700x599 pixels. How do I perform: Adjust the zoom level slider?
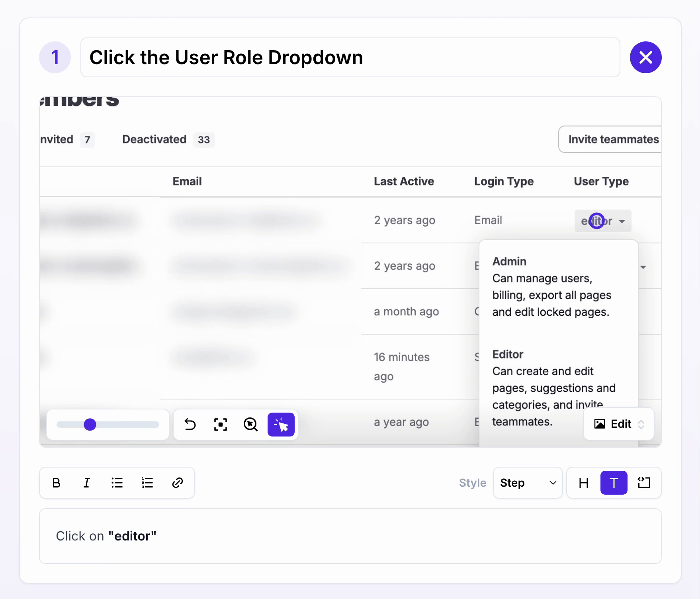tap(90, 425)
